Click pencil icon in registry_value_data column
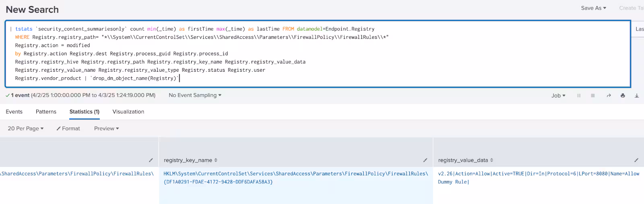The width and height of the screenshot is (644, 204). pos(636,160)
